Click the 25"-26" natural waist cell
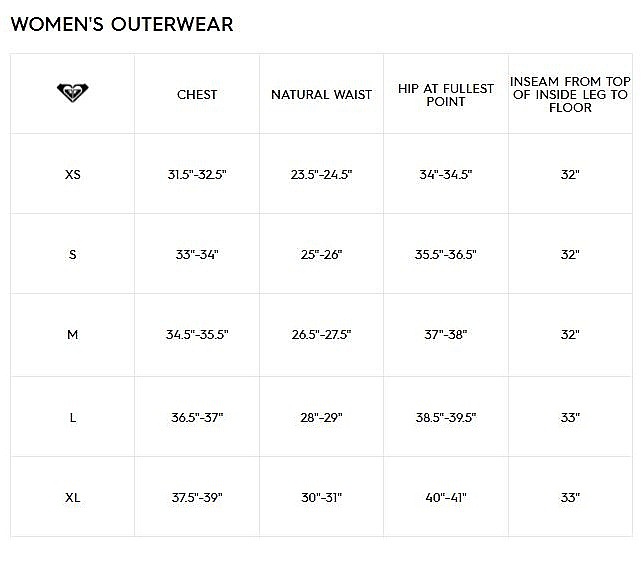Image resolution: width=642 pixels, height=572 pixels. point(321,255)
